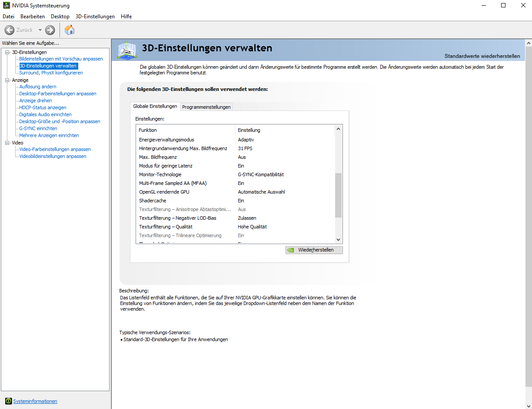Click the Wiederherstellen button
The width and height of the screenshot is (532, 409).
click(x=314, y=250)
